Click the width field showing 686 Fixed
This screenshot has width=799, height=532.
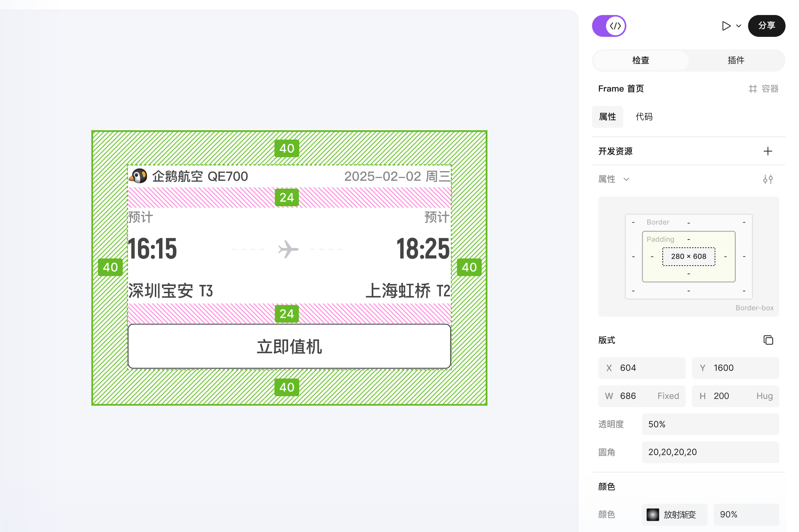(642, 396)
